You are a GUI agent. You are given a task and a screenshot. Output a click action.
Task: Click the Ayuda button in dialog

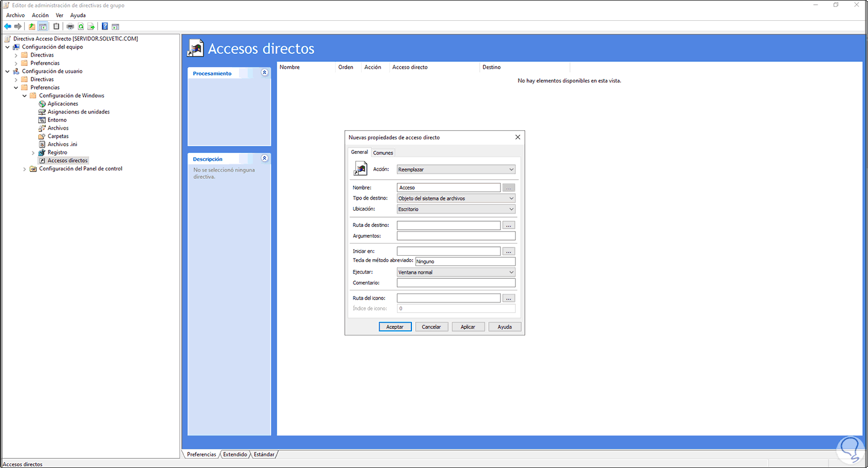pos(505,327)
